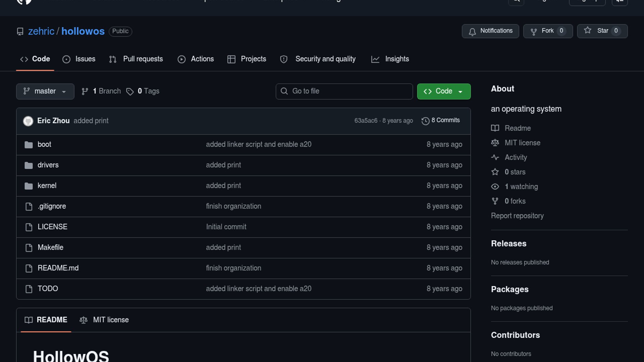Click the Report repository link
Image resolution: width=644 pixels, height=362 pixels.
[x=517, y=216]
